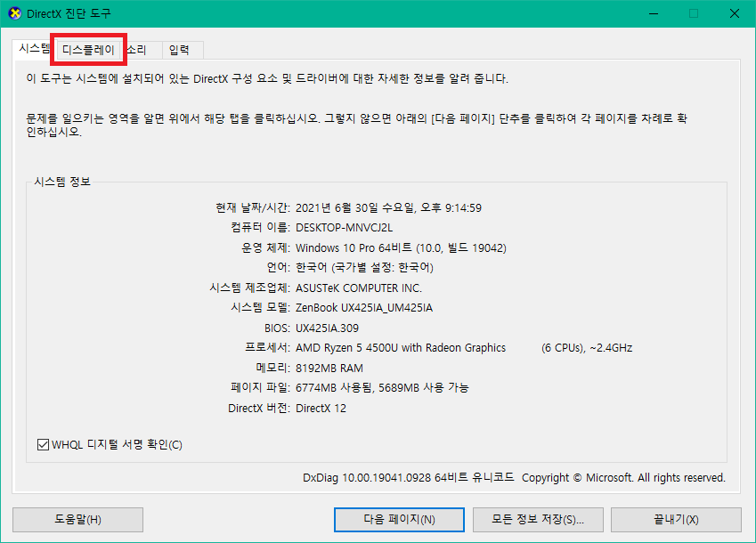Open the 디스플레이 tab

(88, 50)
